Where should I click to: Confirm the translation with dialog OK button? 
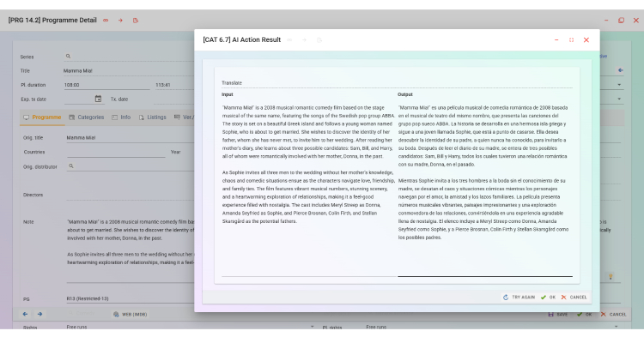pos(548,297)
